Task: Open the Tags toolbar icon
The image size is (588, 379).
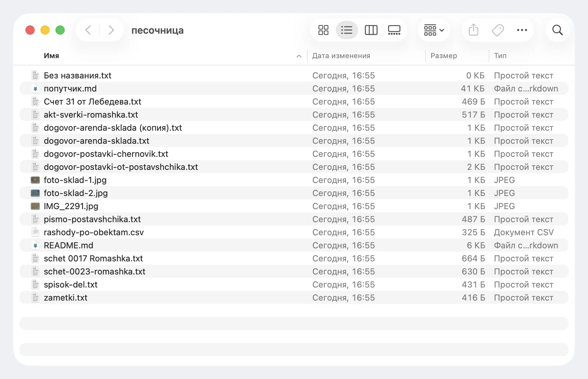Action: (498, 30)
